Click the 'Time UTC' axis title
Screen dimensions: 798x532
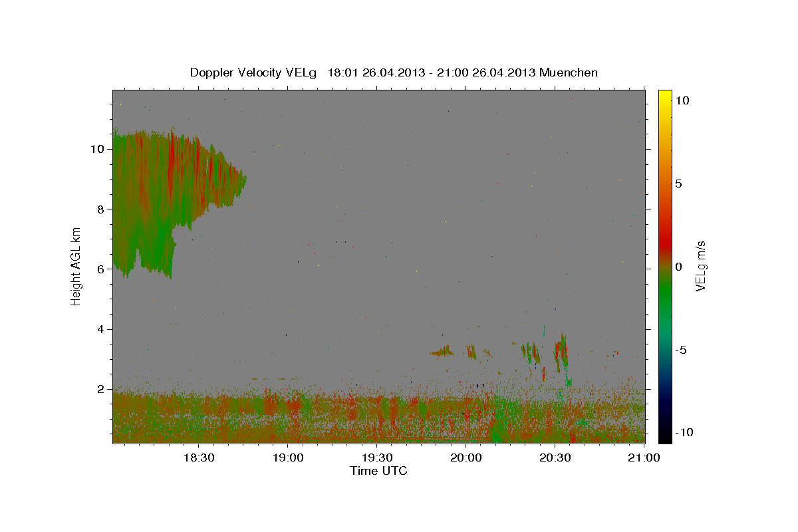(x=378, y=471)
